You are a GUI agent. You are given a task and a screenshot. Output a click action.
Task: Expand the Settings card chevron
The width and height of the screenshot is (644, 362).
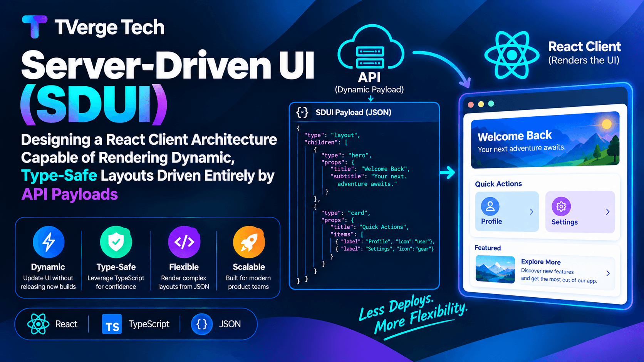pyautogui.click(x=607, y=212)
